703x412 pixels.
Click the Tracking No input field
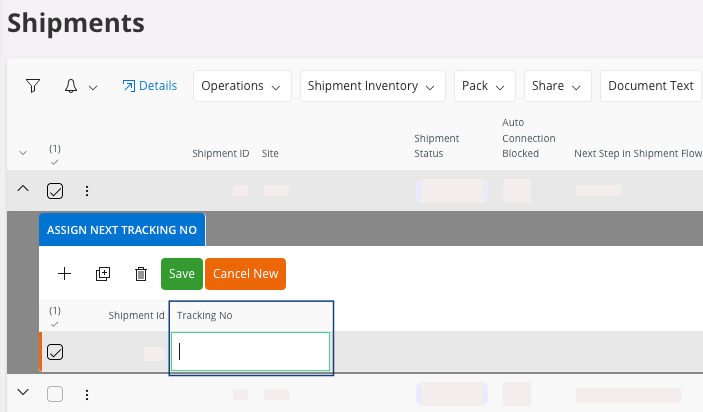click(250, 351)
